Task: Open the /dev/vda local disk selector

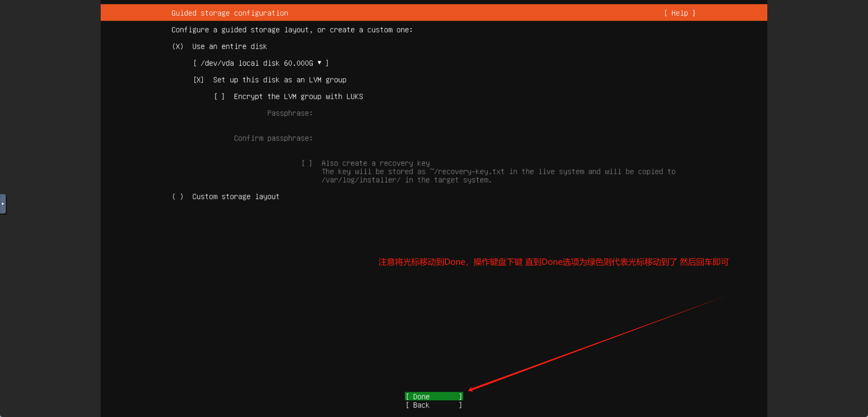Action: click(x=260, y=63)
